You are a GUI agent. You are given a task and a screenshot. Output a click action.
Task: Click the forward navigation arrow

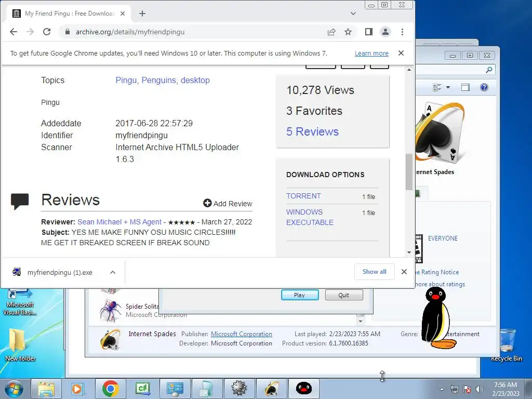[30, 32]
